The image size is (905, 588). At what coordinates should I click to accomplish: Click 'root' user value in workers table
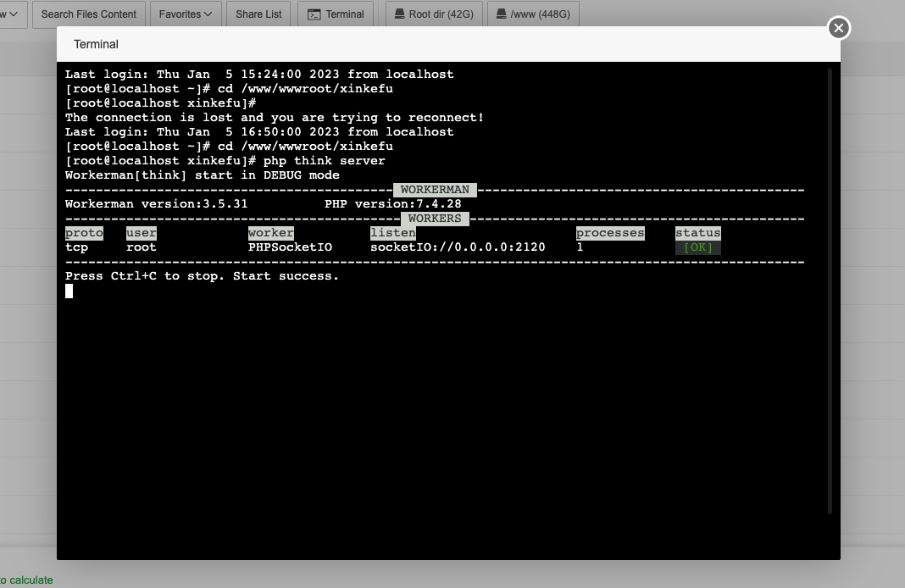tap(142, 247)
